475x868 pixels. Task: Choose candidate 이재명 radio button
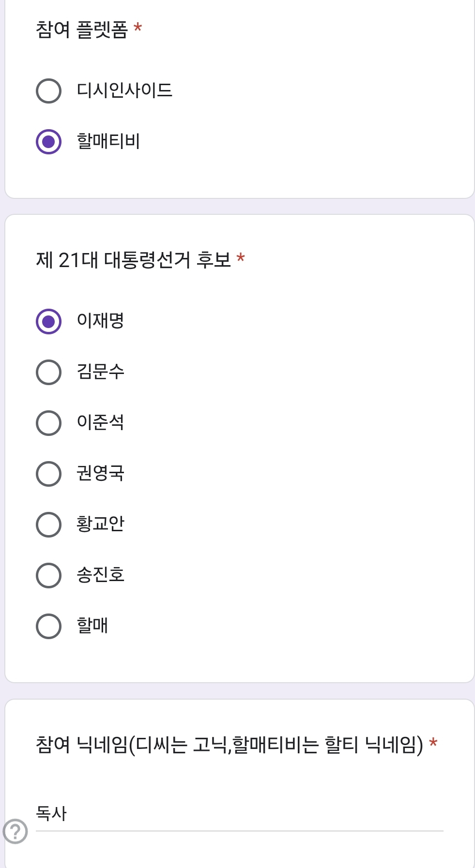48,321
